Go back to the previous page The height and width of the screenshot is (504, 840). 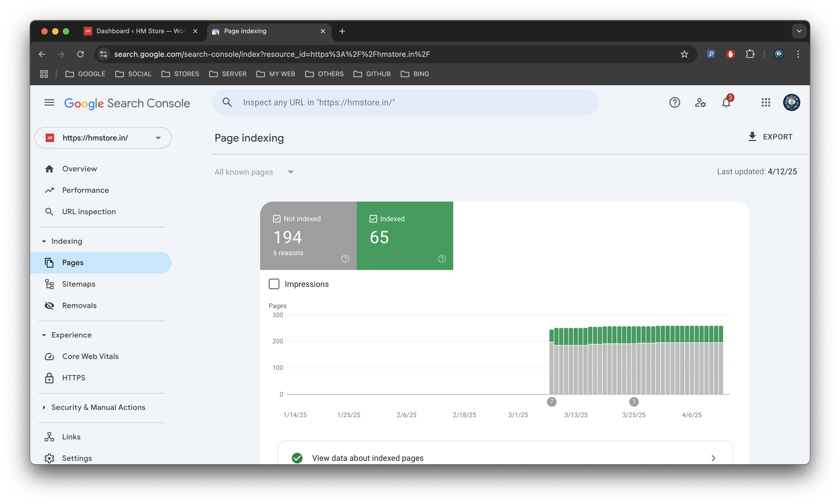coord(42,54)
